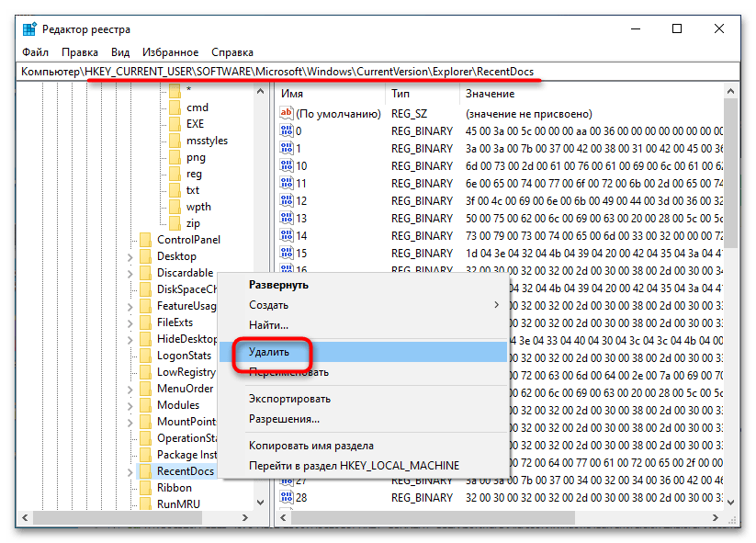Click the MenuOrder folder icon
This screenshot has height=543, width=756.
(x=145, y=389)
